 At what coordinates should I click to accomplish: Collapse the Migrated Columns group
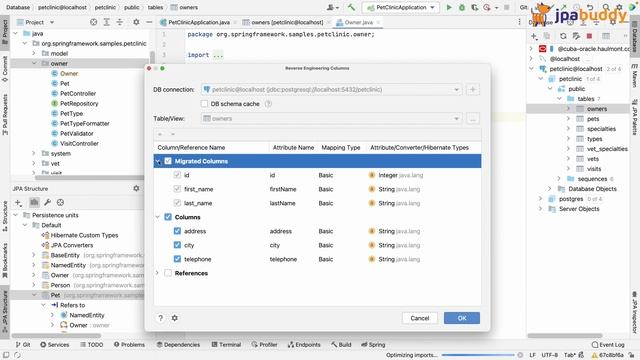pyautogui.click(x=158, y=162)
